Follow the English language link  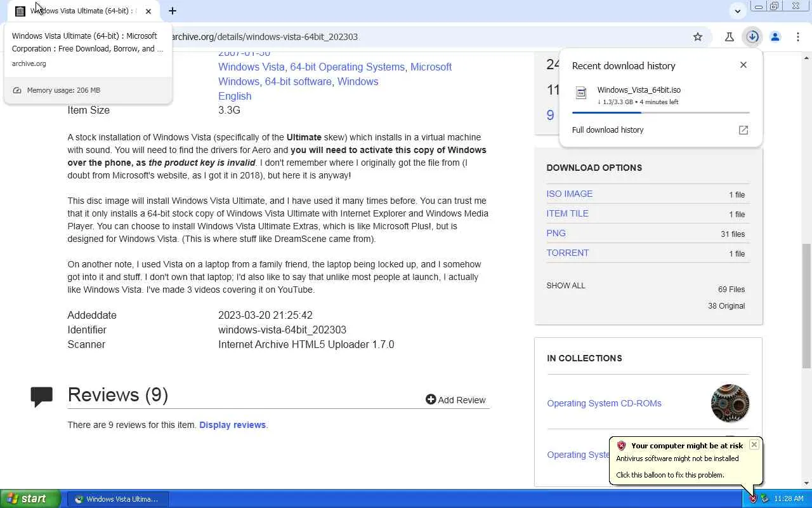coord(235,96)
